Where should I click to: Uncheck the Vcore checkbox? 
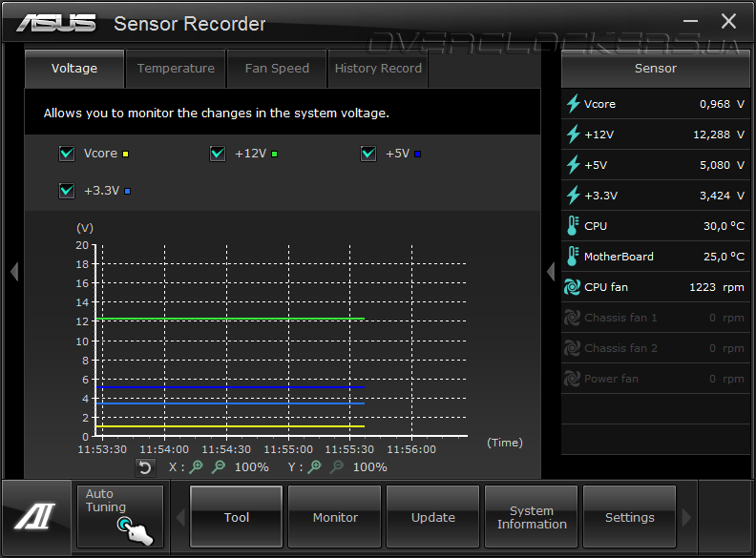click(67, 154)
